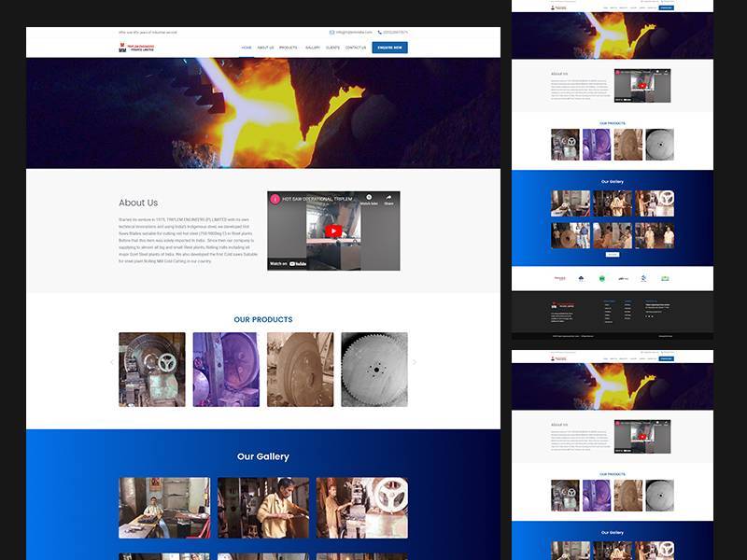Open the grayscale blade product in the top-right preview
The height and width of the screenshot is (560, 747).
[x=660, y=145]
